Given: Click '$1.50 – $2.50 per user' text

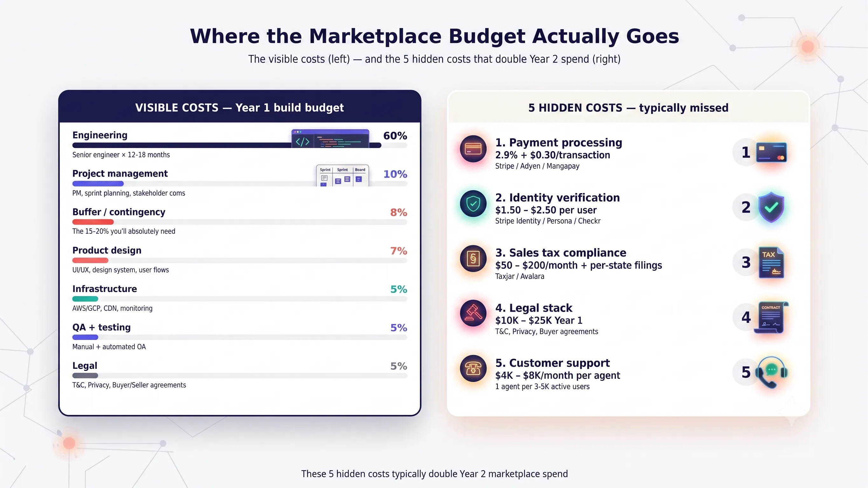Looking at the screenshot, I should [x=546, y=210].
